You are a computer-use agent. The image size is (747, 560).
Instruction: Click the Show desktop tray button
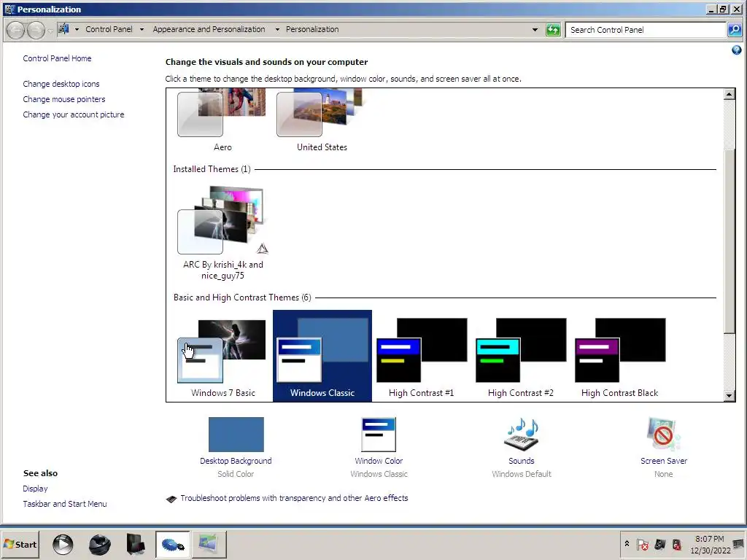pyautogui.click(x=739, y=544)
